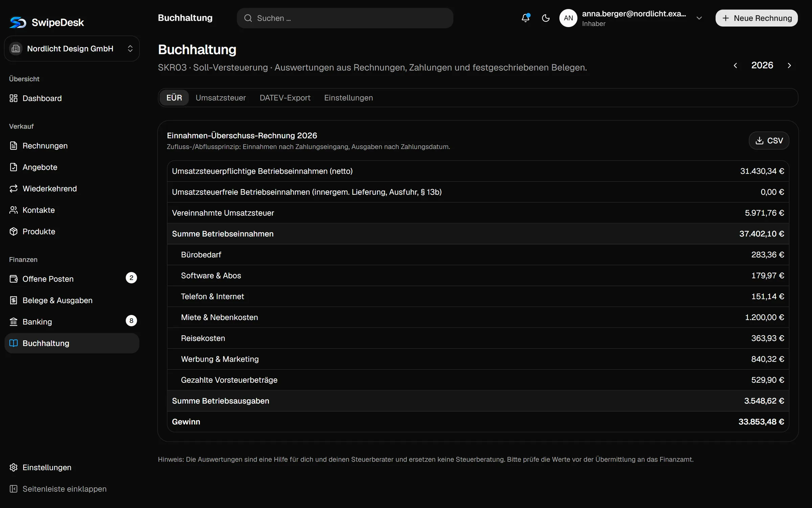Click the Werbung & Marketing row

[478, 359]
